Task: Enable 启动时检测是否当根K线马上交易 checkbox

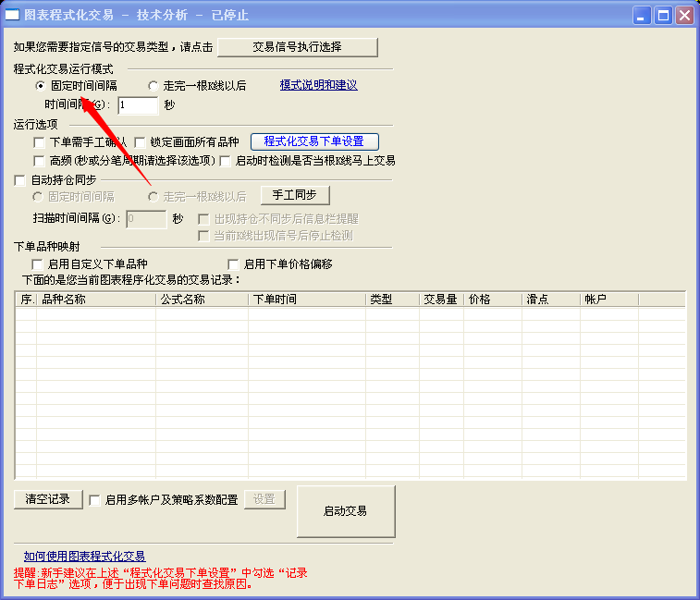Action: pyautogui.click(x=225, y=161)
